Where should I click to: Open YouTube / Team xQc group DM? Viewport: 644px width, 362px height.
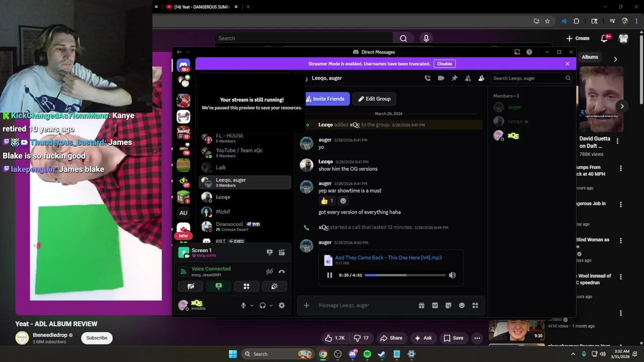coord(245,152)
